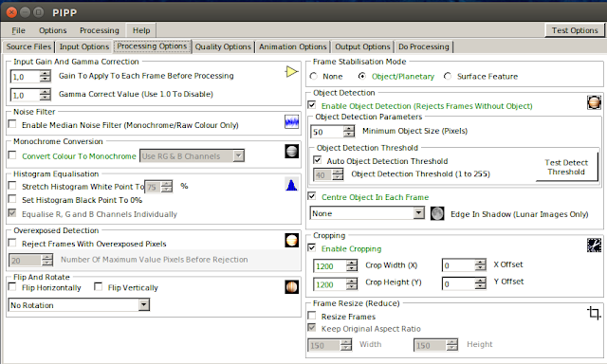Screen dimensions: 607x364
Task: Click the Crop Width input field
Action: [330, 266]
